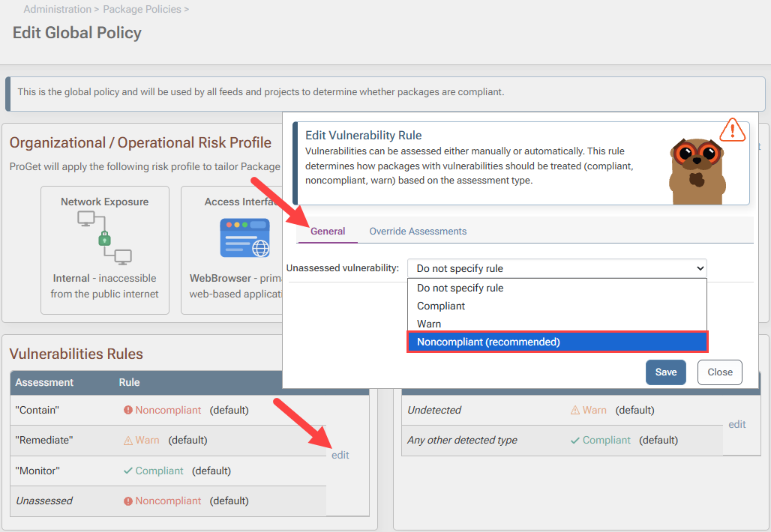Image resolution: width=771 pixels, height=532 pixels.
Task: Click edit link for Vulnerabilities Rules
Action: [x=340, y=455]
